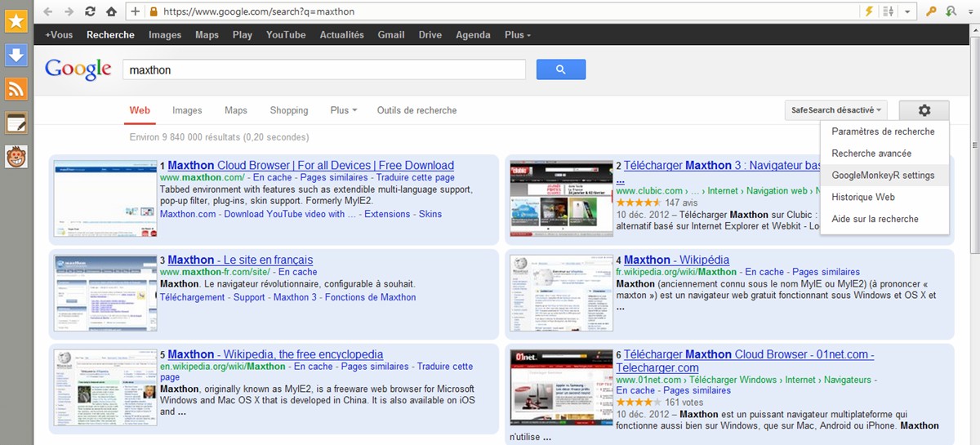Open Drive in the black Google bar
The width and height of the screenshot is (980, 445).
[x=430, y=35]
